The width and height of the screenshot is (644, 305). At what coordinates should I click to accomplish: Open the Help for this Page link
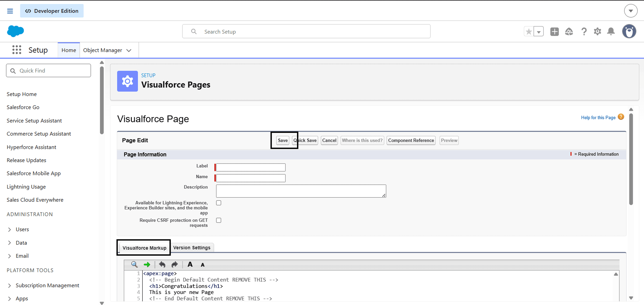click(598, 117)
